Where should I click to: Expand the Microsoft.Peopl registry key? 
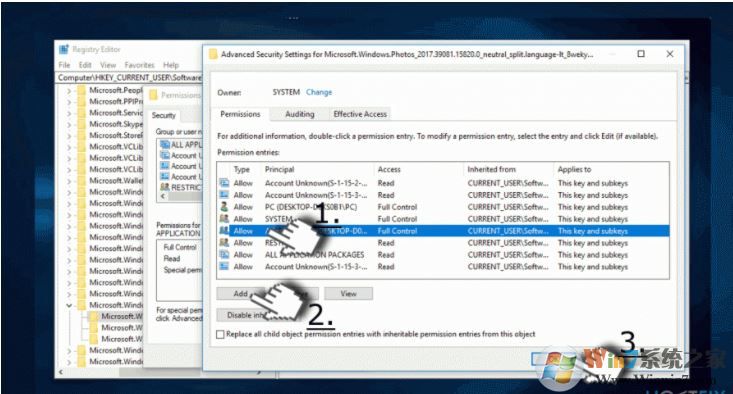pyautogui.click(x=69, y=91)
